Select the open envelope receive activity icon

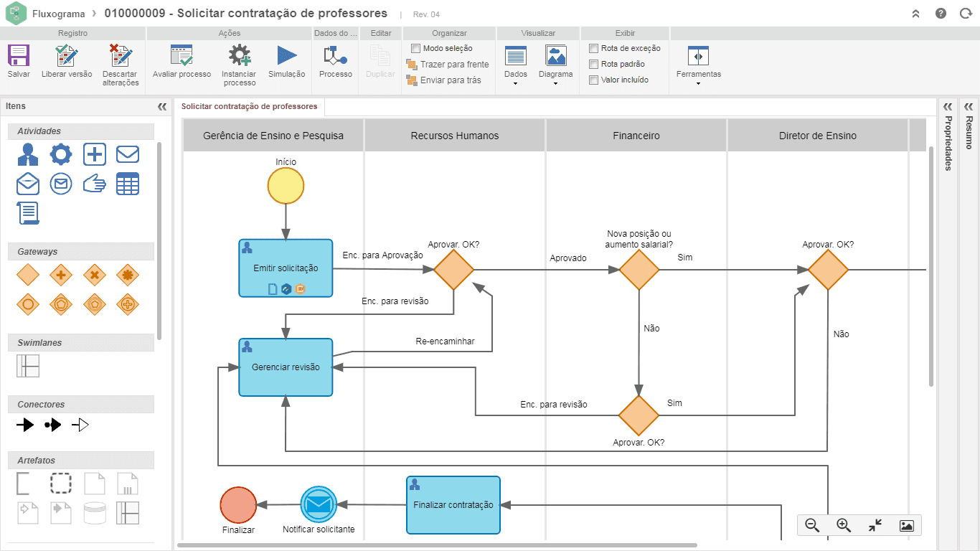(28, 184)
